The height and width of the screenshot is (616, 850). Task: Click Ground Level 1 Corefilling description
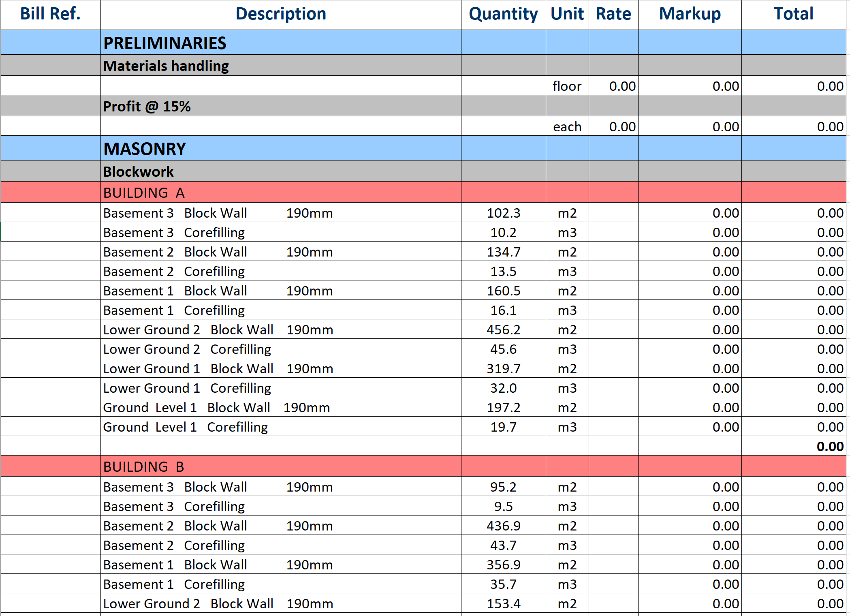click(185, 427)
